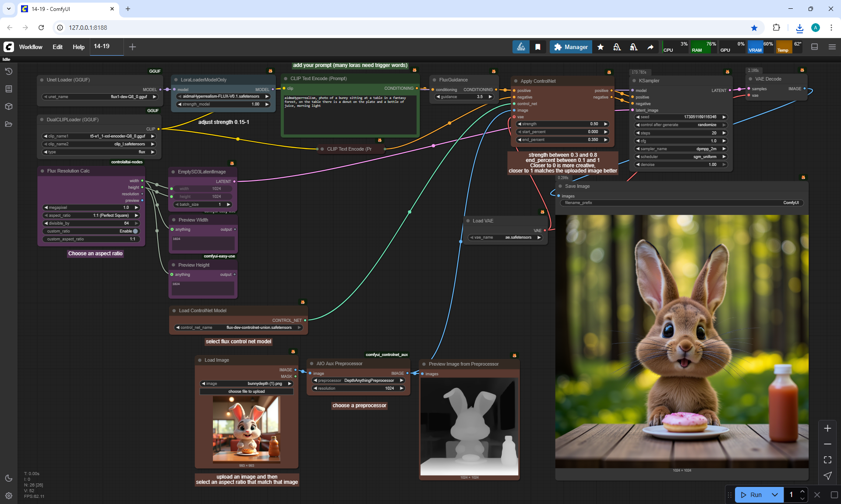Screen dimensions: 841x504
Task: Open the Workflow menu
Action: (x=31, y=47)
